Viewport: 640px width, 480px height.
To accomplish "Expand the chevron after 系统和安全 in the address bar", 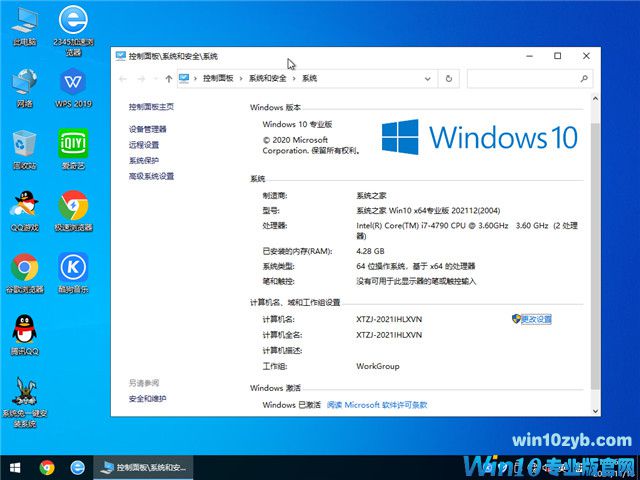I will (294, 78).
